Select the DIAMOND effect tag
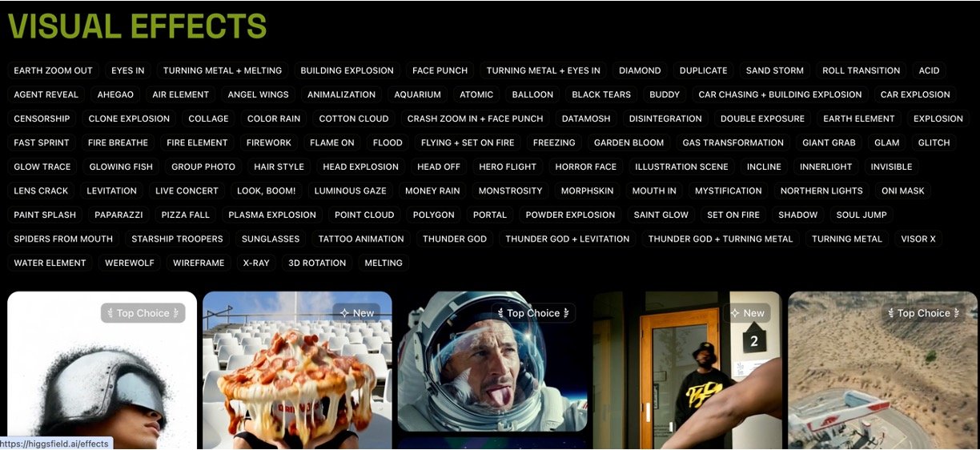Image resolution: width=980 pixels, height=450 pixels. click(x=640, y=70)
